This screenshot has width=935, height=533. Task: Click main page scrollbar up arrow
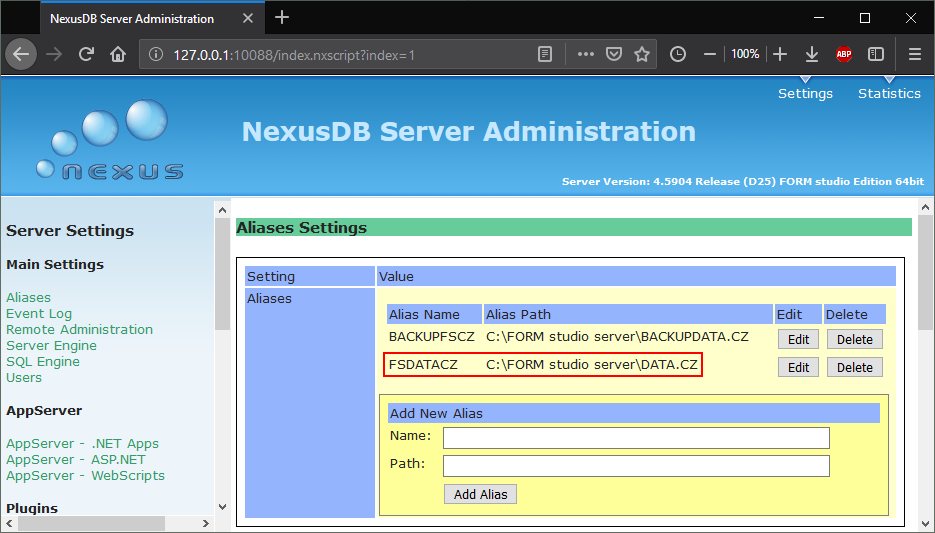pos(925,207)
